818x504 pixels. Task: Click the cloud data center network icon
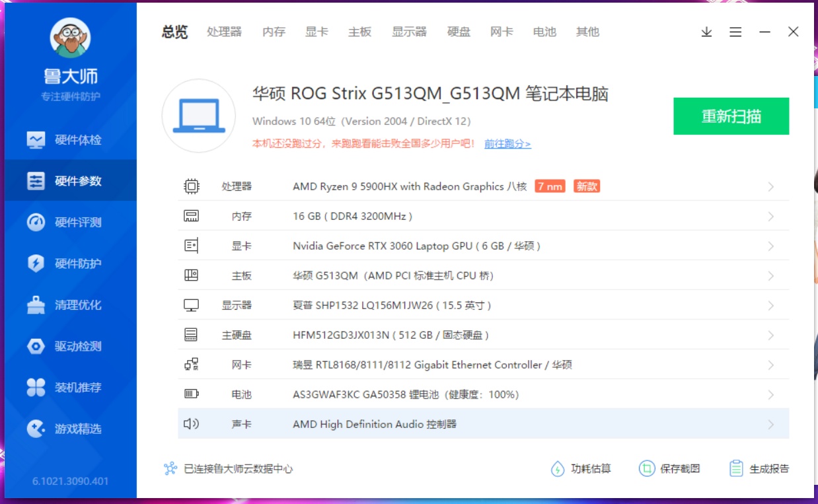pos(170,469)
